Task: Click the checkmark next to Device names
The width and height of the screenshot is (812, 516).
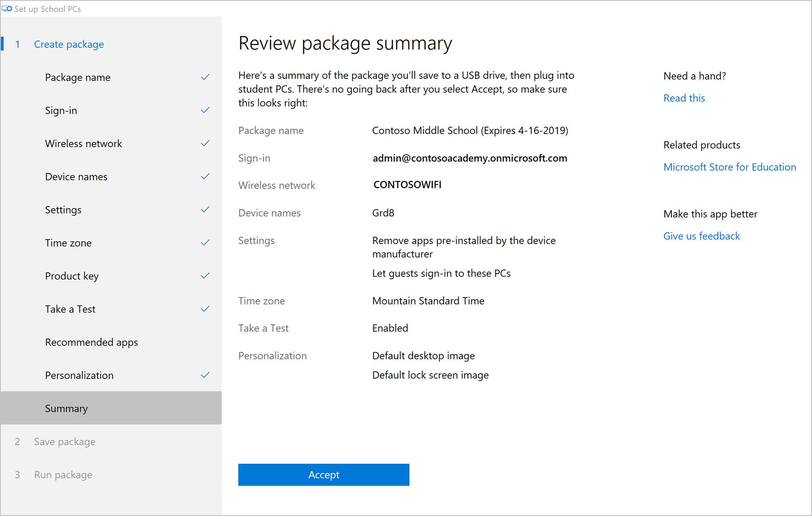Action: [x=205, y=177]
